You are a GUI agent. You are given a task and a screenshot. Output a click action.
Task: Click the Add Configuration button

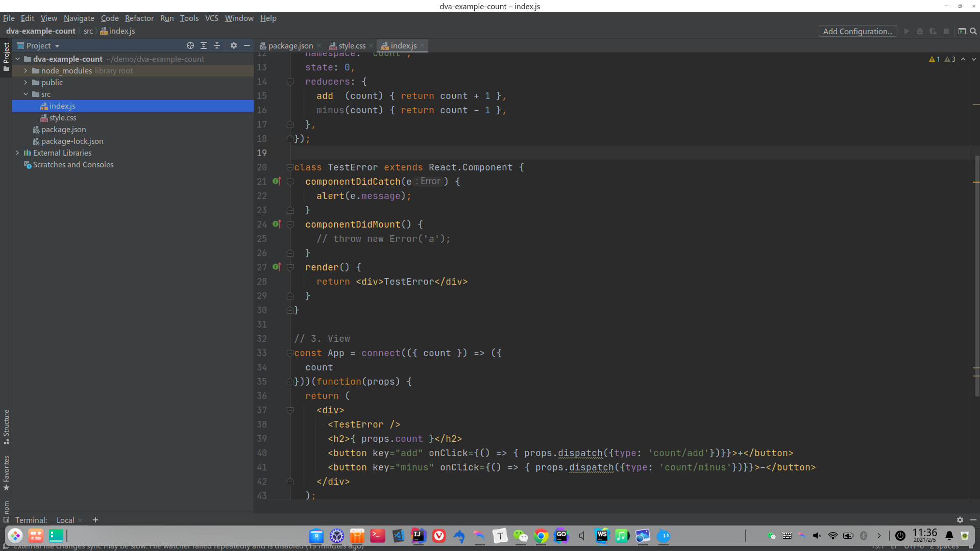point(857,31)
